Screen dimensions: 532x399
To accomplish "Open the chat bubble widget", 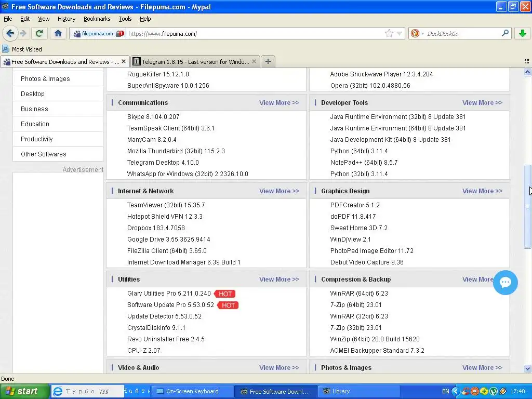I will click(x=505, y=282).
